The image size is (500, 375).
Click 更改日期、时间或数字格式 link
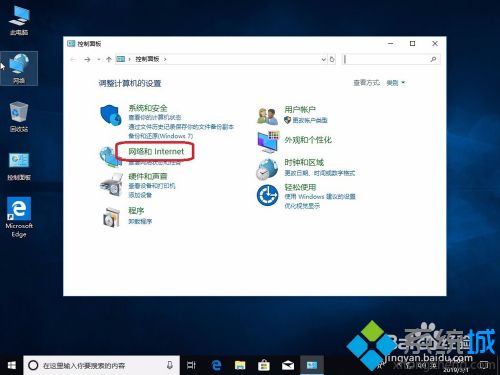[320, 173]
